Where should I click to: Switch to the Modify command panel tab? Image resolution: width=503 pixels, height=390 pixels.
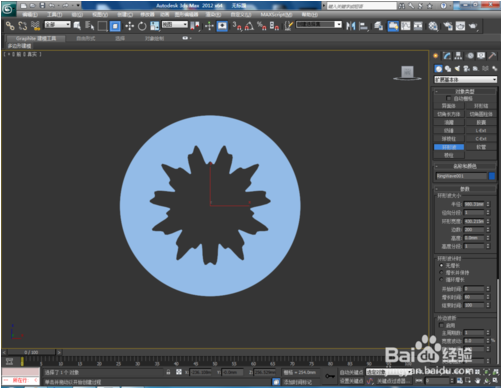pyautogui.click(x=447, y=56)
